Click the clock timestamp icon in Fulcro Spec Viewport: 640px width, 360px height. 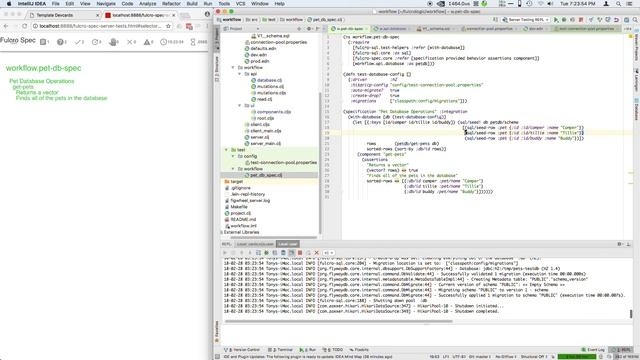pyautogui.click(x=163, y=42)
